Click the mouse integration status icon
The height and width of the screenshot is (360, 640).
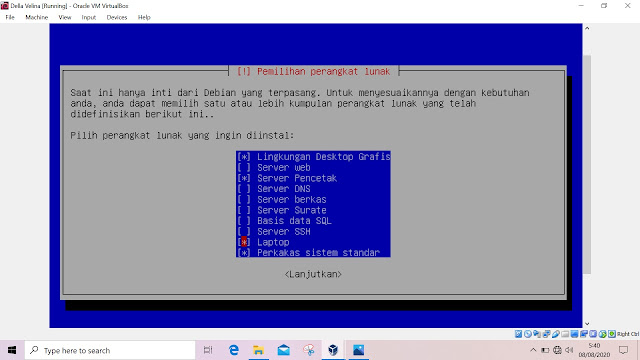[602, 334]
